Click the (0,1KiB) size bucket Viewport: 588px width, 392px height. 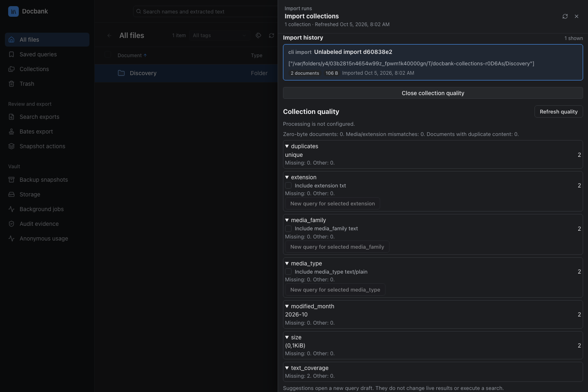point(295,345)
